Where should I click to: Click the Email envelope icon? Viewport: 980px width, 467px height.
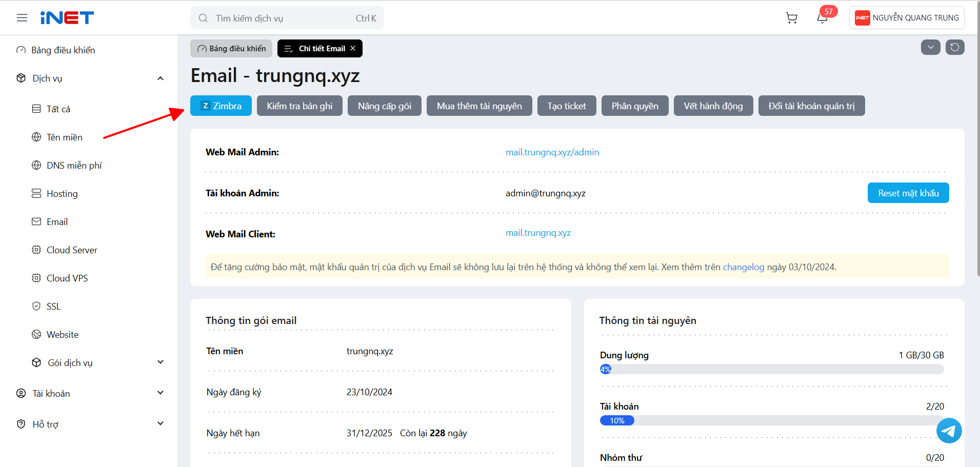(x=36, y=221)
